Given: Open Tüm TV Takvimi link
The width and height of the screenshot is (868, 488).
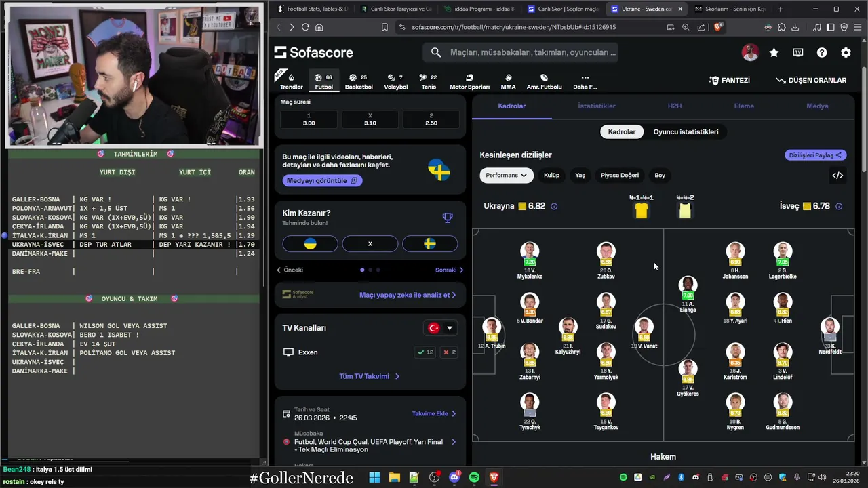Looking at the screenshot, I should point(370,376).
